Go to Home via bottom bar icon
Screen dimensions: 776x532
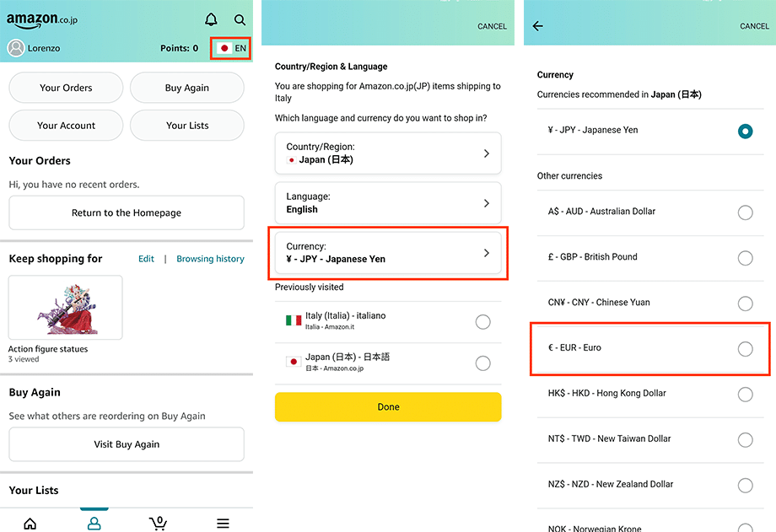coord(30,524)
